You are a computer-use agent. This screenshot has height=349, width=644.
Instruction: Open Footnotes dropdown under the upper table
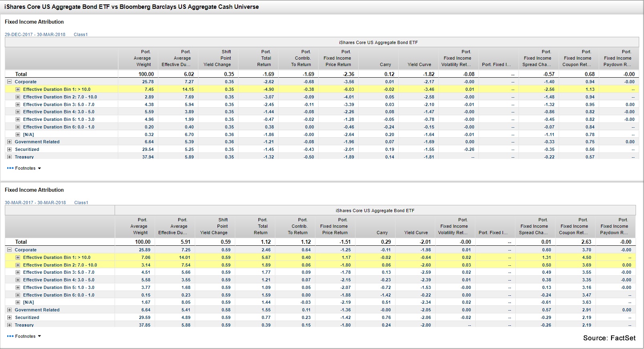[25, 168]
